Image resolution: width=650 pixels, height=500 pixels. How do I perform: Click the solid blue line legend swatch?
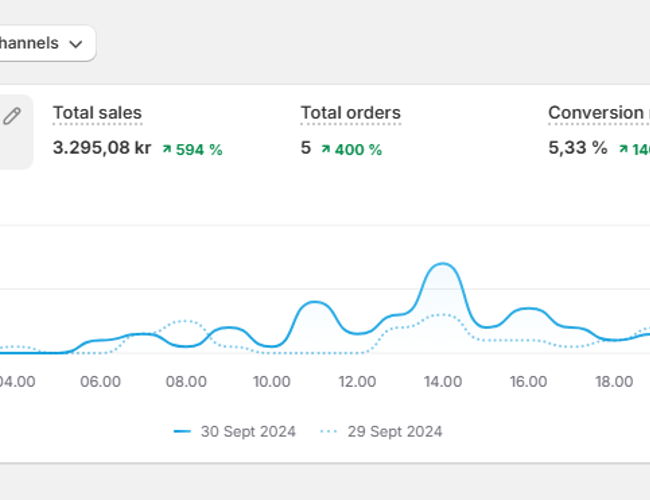(182, 432)
